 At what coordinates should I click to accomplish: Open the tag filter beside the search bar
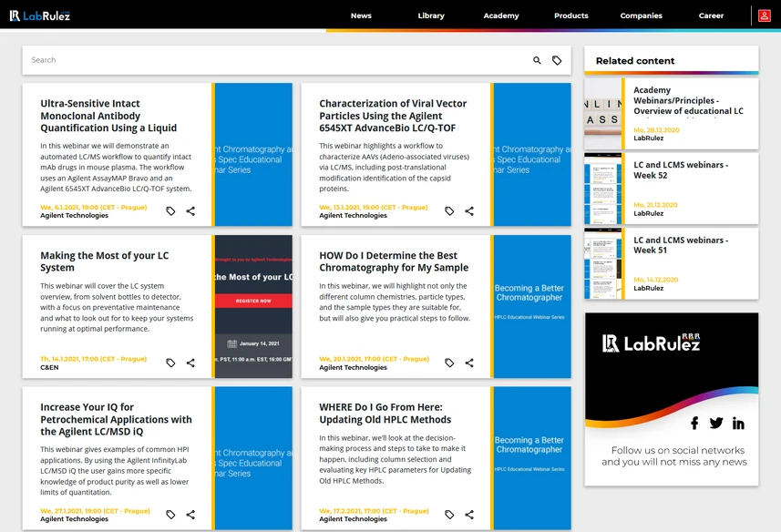coord(558,59)
